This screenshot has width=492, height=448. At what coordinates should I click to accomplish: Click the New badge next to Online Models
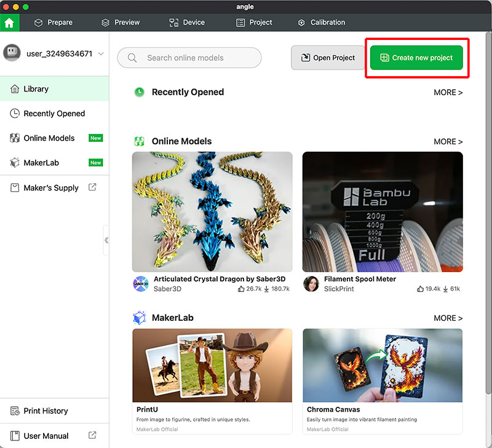pos(96,138)
